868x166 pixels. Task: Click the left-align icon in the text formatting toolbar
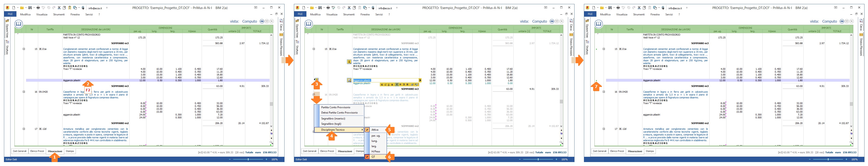tap(397, 85)
